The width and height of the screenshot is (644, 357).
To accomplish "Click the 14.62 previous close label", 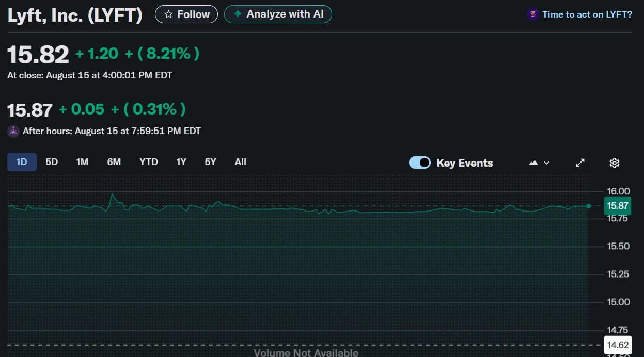I will 618,345.
